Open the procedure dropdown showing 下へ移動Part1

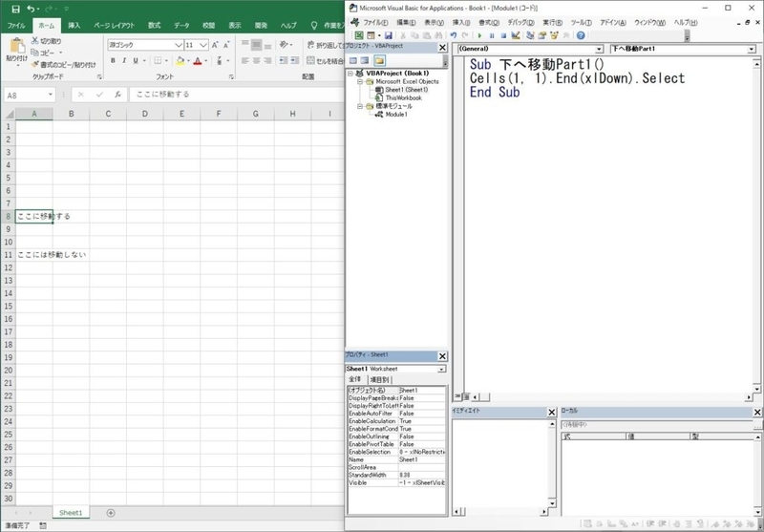(x=752, y=49)
